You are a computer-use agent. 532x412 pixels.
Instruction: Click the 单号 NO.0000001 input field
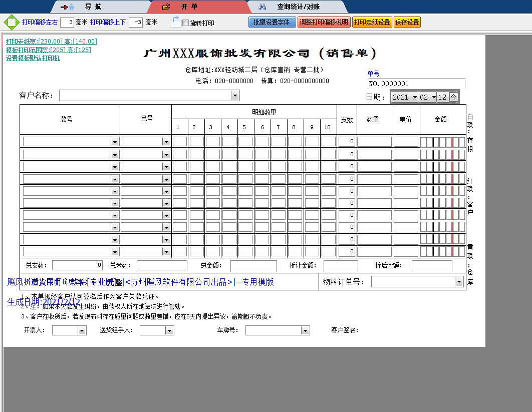416,84
